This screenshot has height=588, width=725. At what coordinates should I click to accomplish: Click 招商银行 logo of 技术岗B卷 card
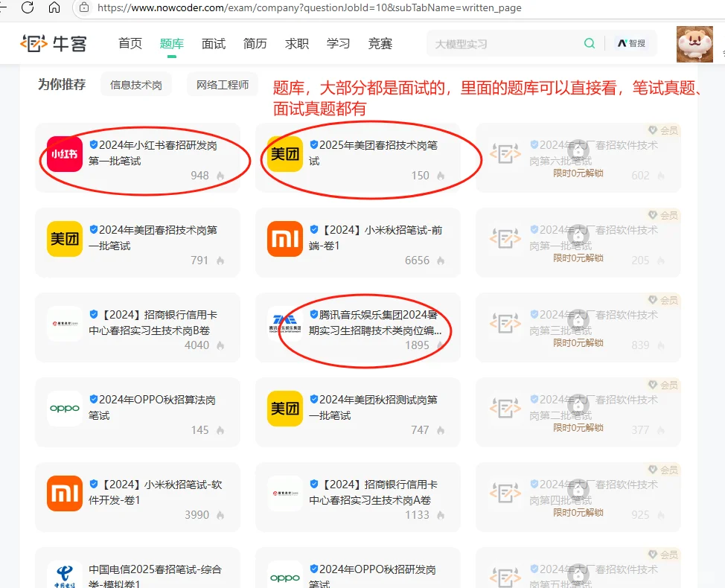[x=65, y=324]
